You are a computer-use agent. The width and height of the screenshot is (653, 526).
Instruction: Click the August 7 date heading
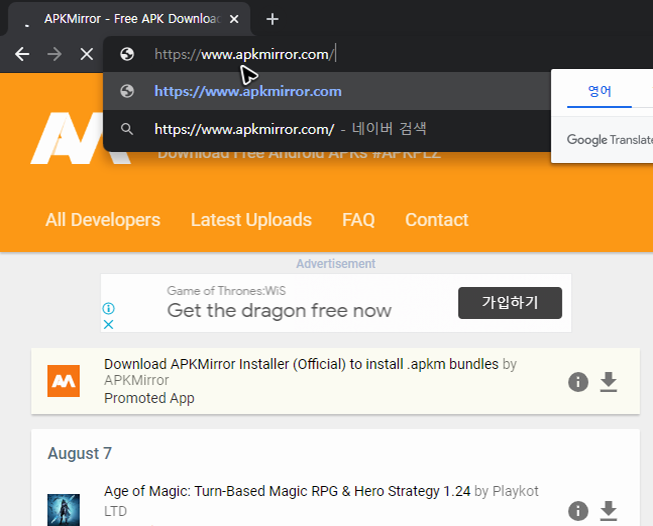point(80,454)
